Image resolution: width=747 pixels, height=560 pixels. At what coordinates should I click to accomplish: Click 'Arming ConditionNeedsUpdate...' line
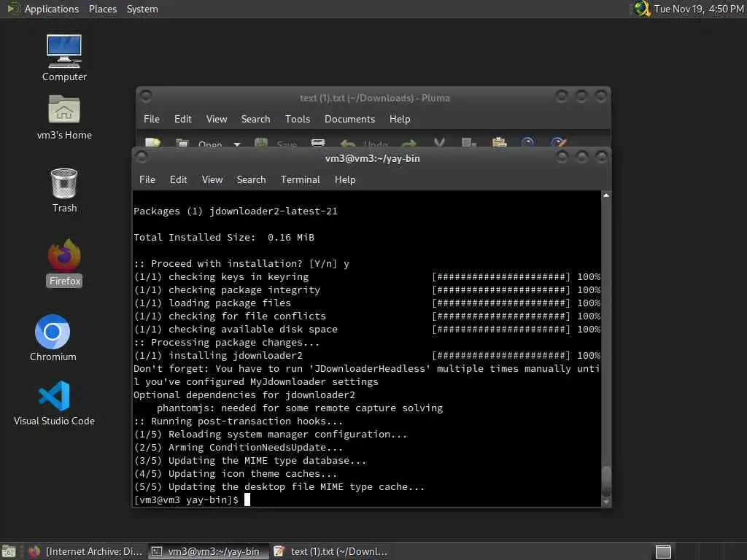click(x=239, y=447)
